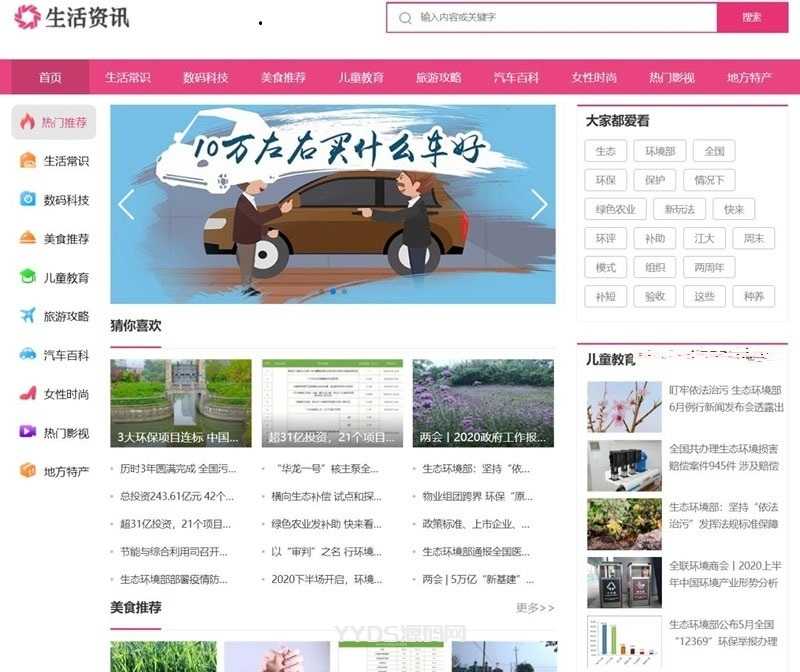Open article 2020下半场开启，环境
Viewport: 800px width, 672px height.
[x=327, y=579]
